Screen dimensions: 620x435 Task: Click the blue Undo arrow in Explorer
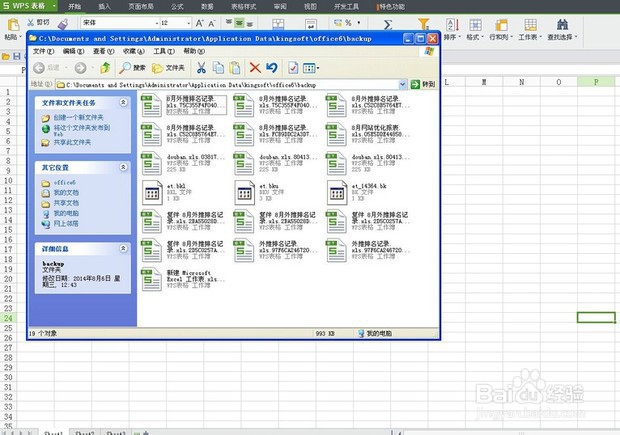point(272,68)
